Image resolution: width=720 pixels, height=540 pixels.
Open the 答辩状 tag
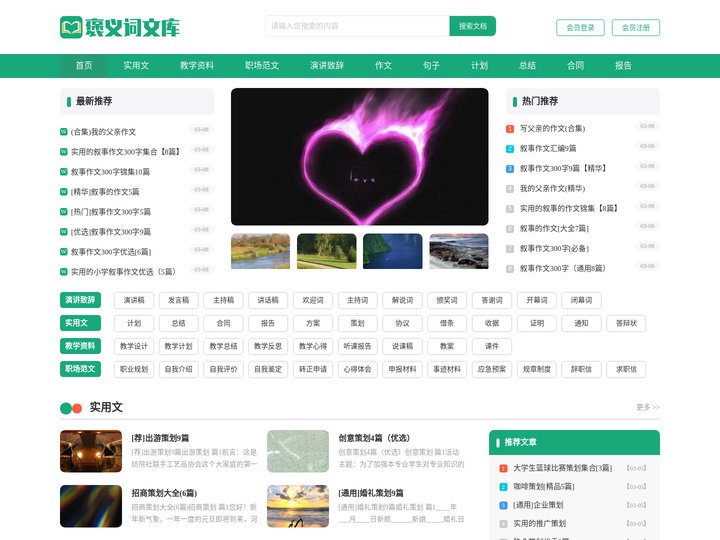pos(626,323)
